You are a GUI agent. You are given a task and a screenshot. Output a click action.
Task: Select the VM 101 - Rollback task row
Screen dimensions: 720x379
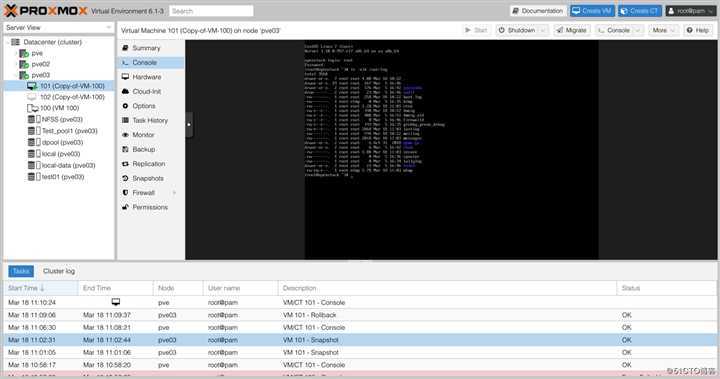[x=360, y=315]
